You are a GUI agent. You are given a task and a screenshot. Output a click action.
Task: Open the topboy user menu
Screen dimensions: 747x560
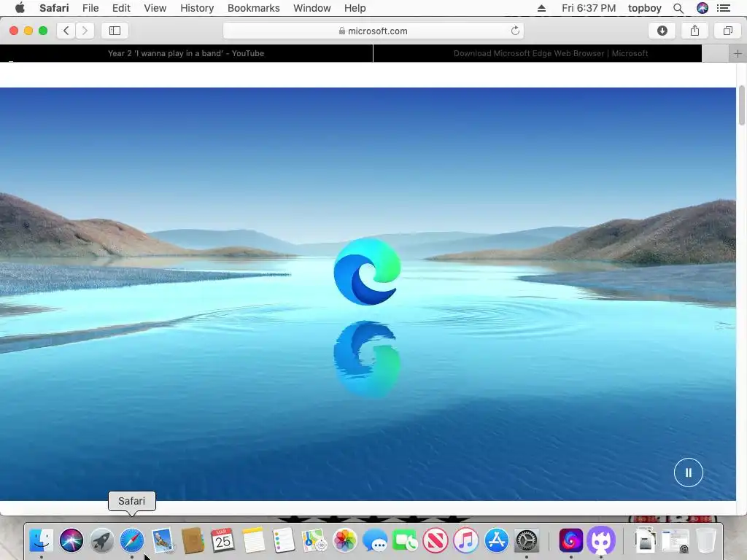click(645, 8)
